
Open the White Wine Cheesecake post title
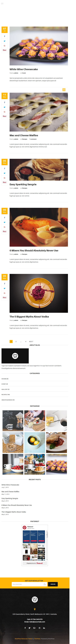(24, 69)
